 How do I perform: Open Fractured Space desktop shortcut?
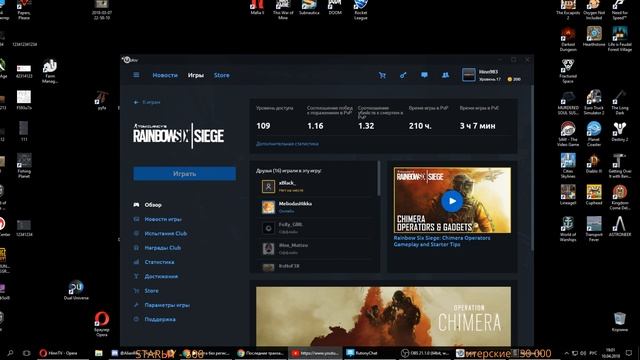point(568,71)
